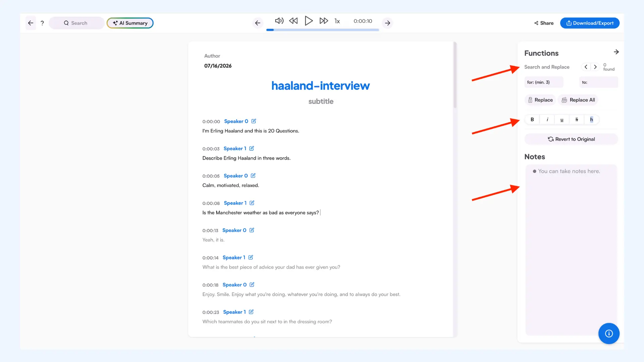Click Speaker 0 label at 0:00:05
The image size is (644, 362).
coord(236,176)
